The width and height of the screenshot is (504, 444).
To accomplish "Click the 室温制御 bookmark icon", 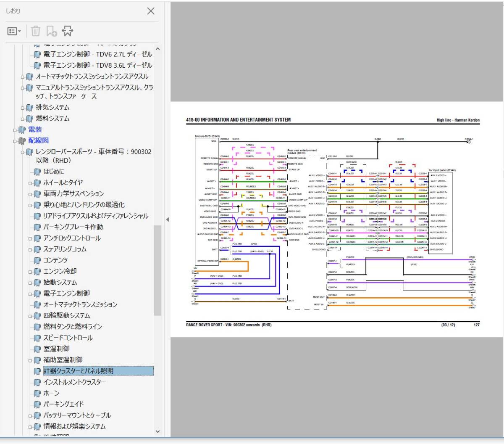I will click(37, 349).
